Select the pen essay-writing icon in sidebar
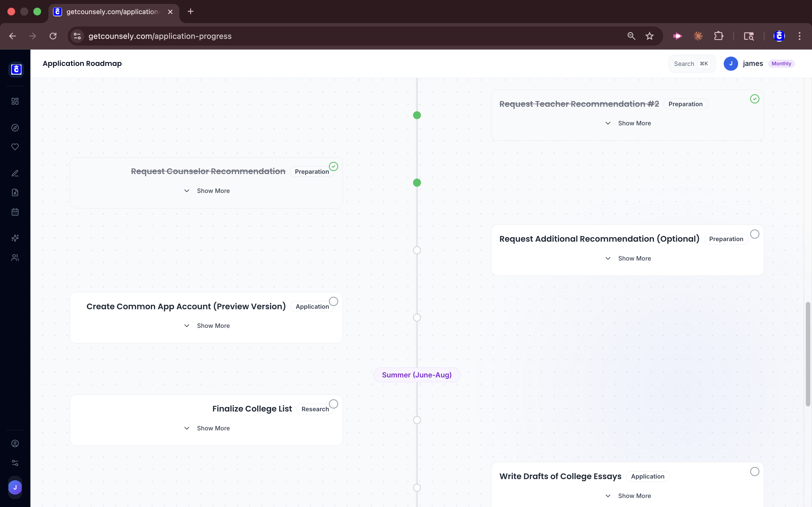The image size is (812, 507). [15, 173]
